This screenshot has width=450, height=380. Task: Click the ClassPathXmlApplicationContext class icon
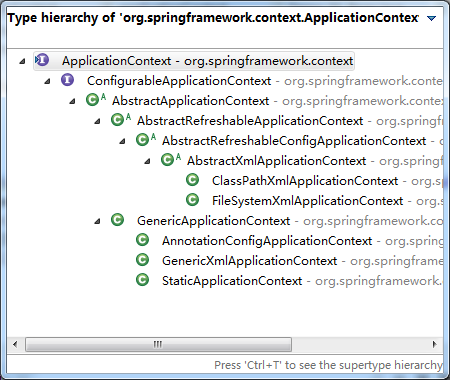192,180
